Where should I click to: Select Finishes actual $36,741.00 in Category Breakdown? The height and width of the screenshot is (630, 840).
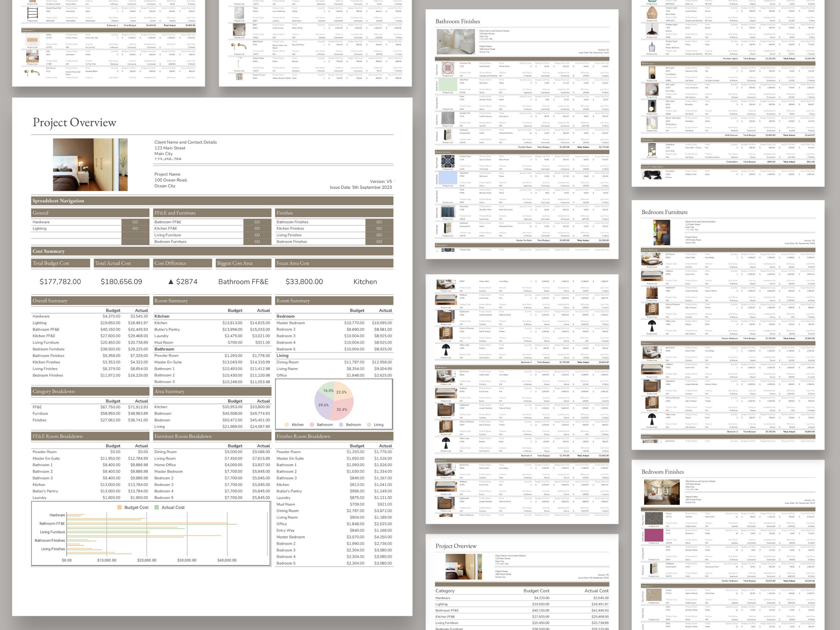coord(138,420)
